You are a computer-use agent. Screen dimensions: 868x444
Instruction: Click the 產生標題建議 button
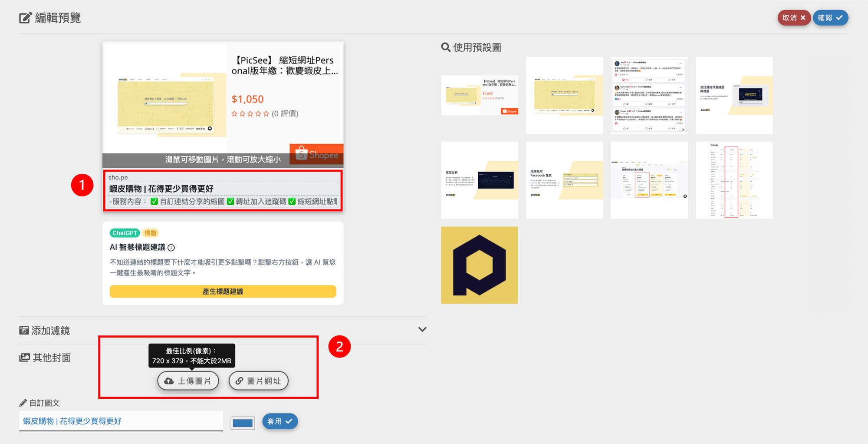click(223, 292)
